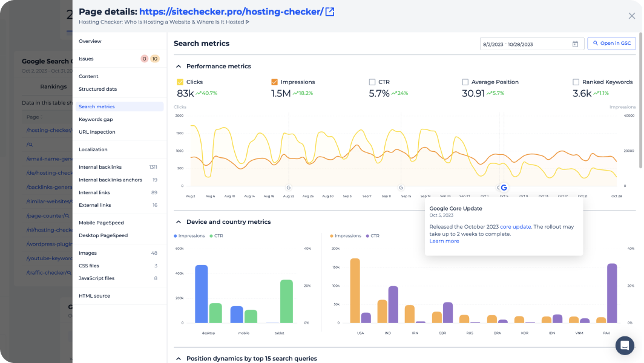The height and width of the screenshot is (363, 644).
Task: Click search icon beside root / page row
Action: [x=31, y=145]
